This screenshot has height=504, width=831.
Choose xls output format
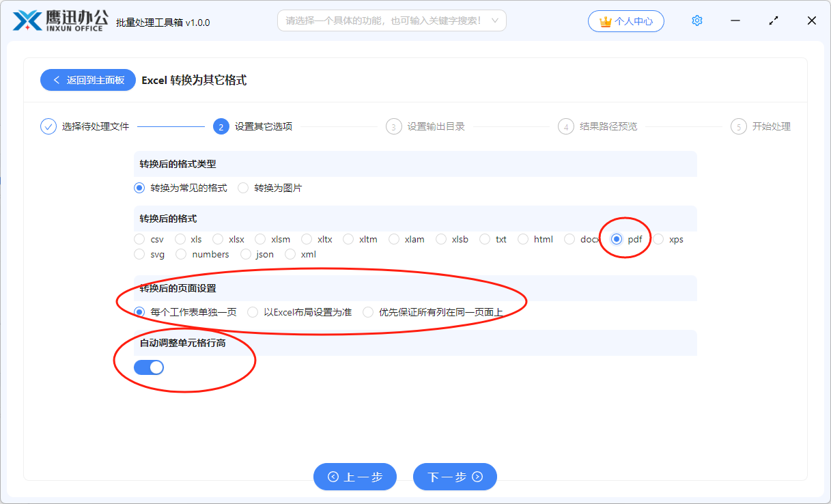(x=180, y=239)
